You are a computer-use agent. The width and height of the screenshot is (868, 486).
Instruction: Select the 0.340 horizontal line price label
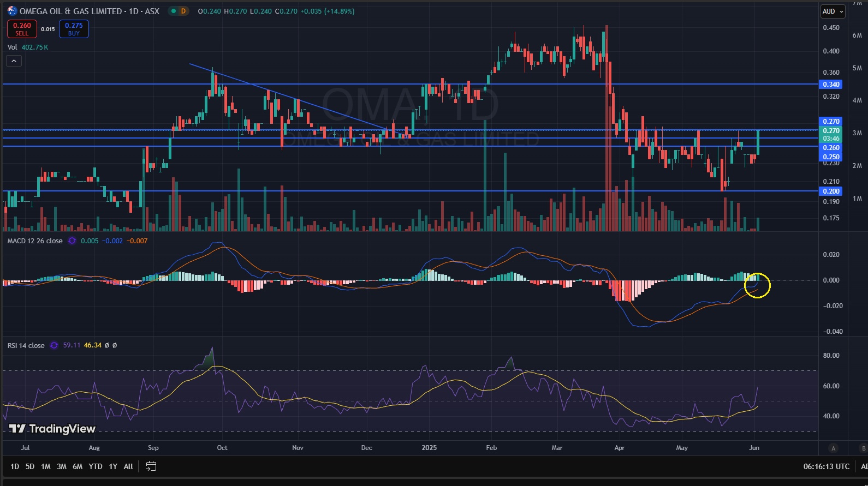[831, 85]
